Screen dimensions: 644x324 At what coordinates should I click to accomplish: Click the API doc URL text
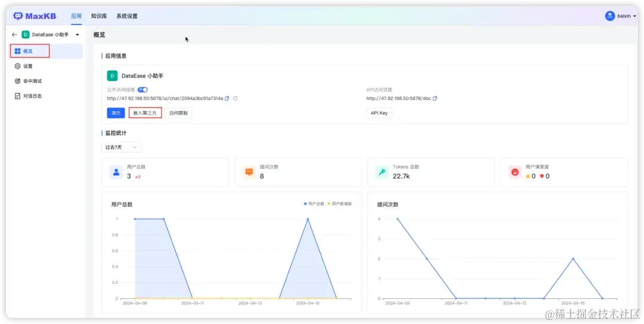399,98
